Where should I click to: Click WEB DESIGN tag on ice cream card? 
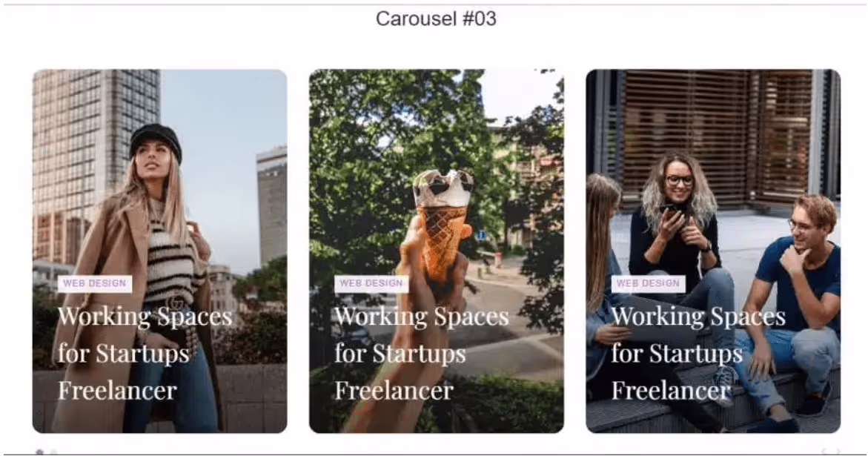pyautogui.click(x=371, y=283)
